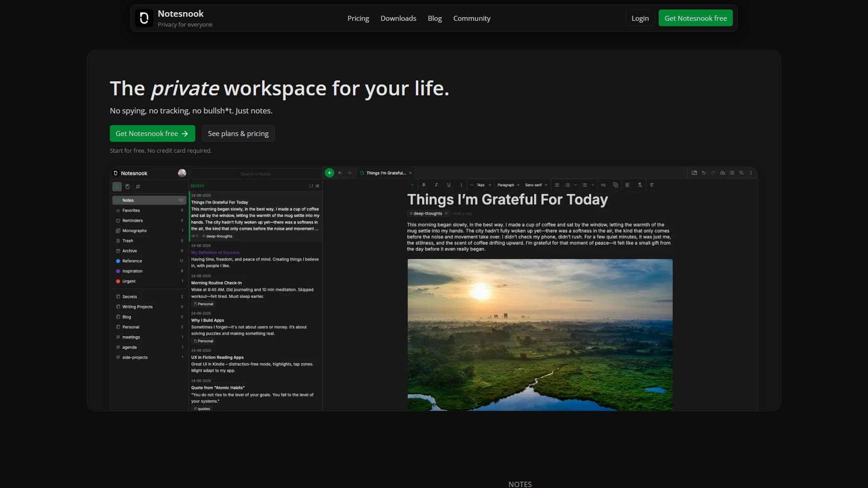Remove the deep-thoughts tag
868x488 pixels.
[446, 213]
